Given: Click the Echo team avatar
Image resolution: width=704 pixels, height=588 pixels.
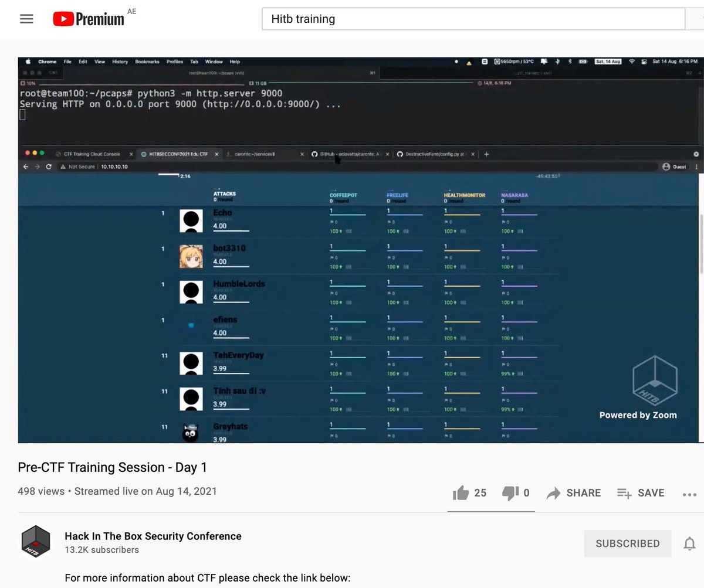Looking at the screenshot, I should click(x=191, y=220).
